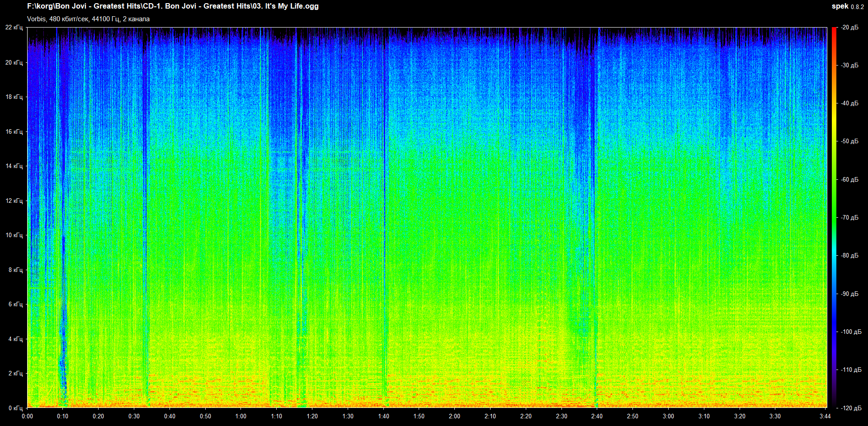Viewport: 868px width, 426px height.
Task: Click the 22 кГц frequency label
Action: (x=14, y=28)
